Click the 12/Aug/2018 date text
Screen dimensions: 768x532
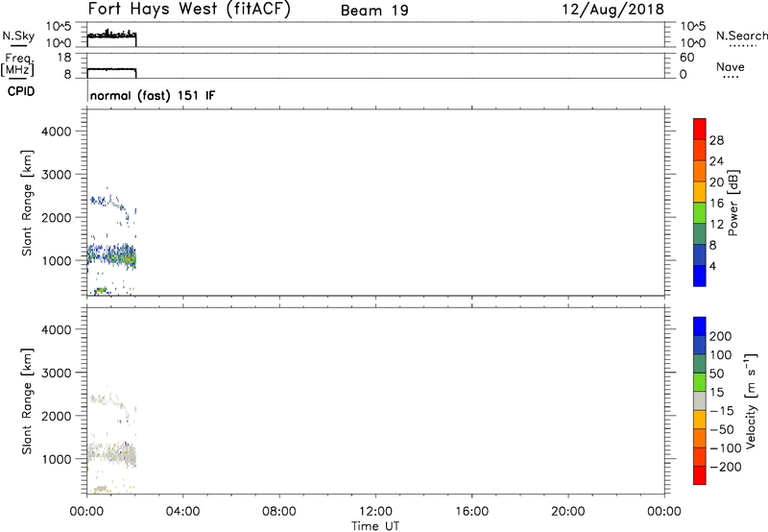point(613,11)
